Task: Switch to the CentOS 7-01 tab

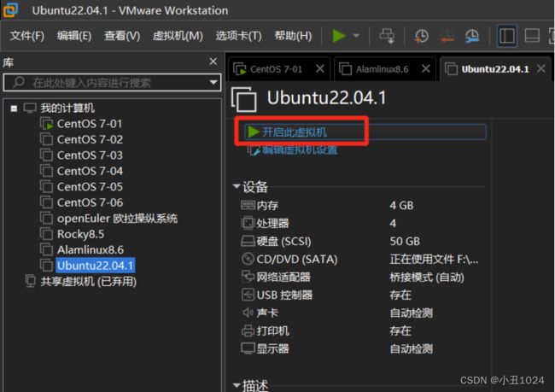Action: point(276,69)
